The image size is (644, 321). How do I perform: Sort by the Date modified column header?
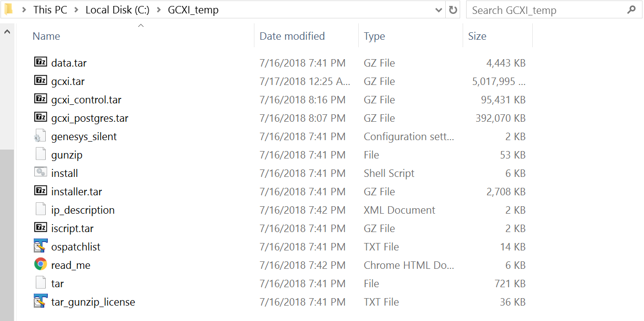(x=292, y=36)
